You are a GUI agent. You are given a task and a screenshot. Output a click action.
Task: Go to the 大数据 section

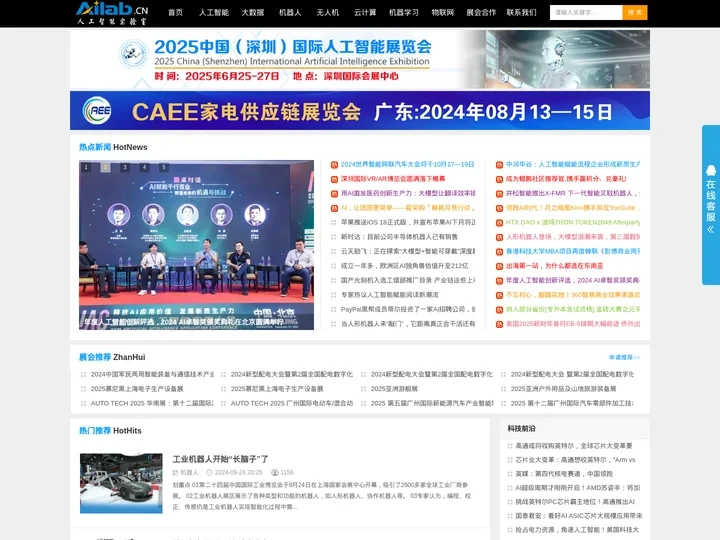(253, 12)
